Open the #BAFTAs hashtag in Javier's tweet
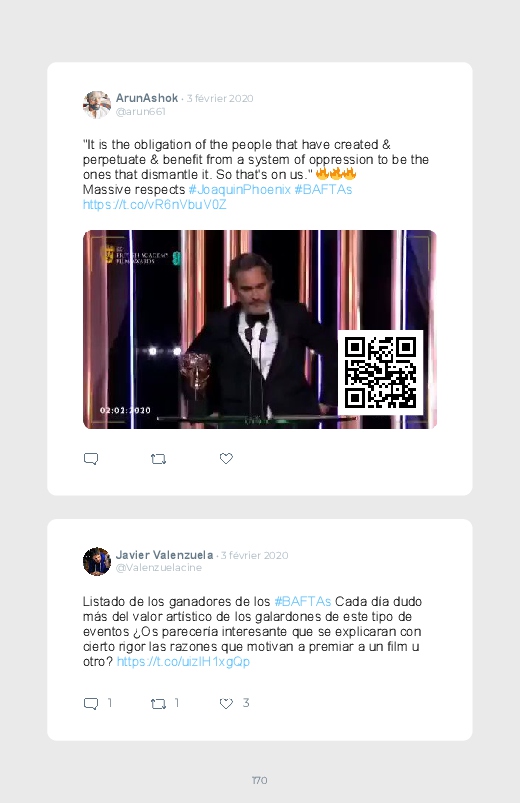Viewport: 520px width, 803px height. click(x=303, y=601)
